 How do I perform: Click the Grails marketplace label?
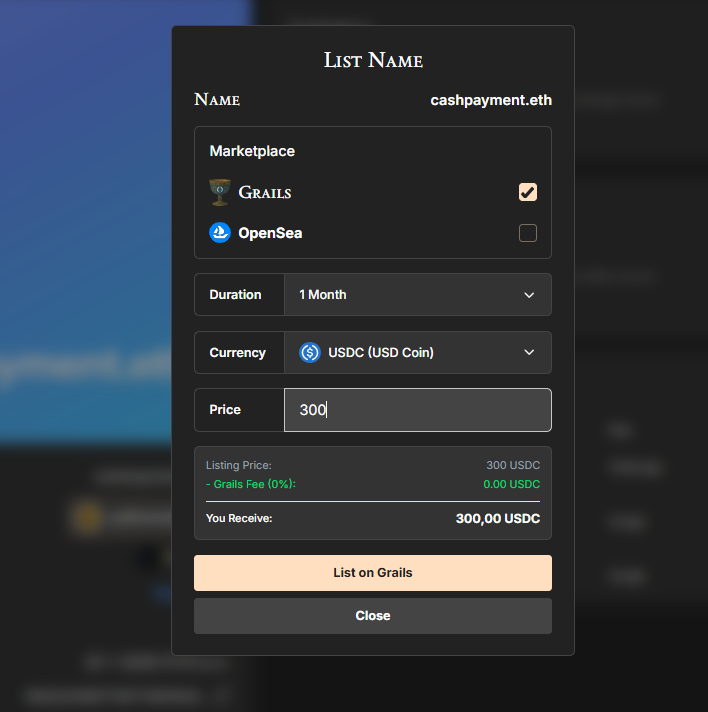coord(265,193)
